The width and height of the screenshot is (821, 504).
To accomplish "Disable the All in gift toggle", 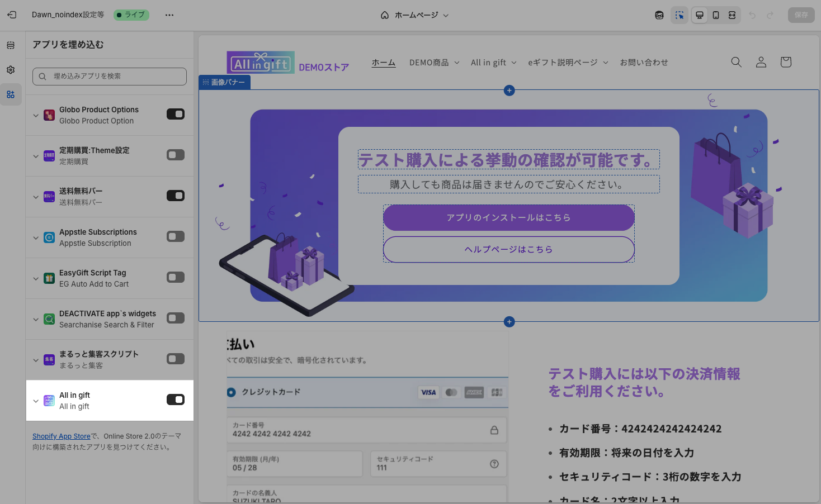I will [176, 400].
